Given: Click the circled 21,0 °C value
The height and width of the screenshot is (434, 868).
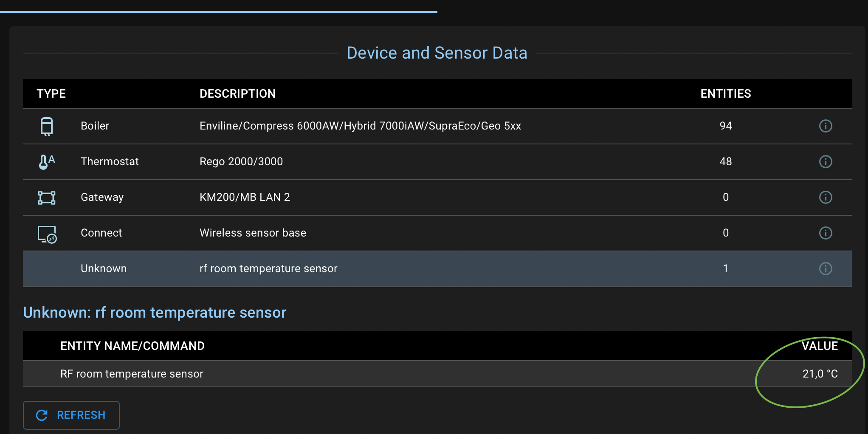Looking at the screenshot, I should 820,374.
